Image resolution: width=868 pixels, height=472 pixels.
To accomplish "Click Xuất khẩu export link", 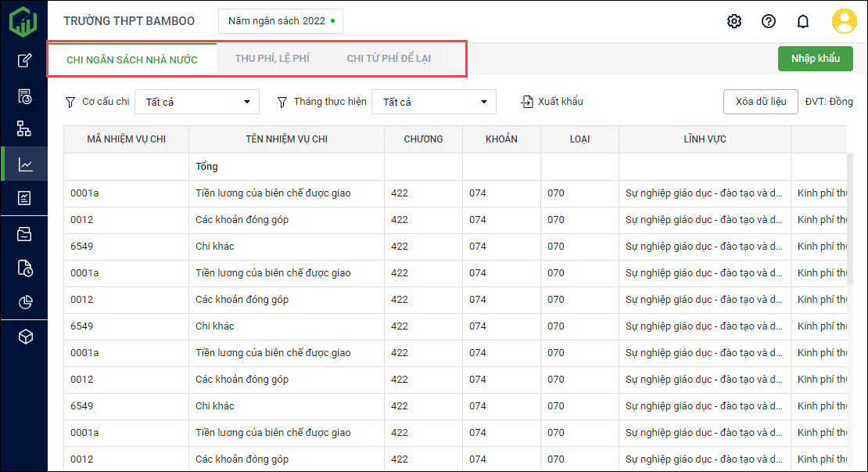I will coord(553,102).
